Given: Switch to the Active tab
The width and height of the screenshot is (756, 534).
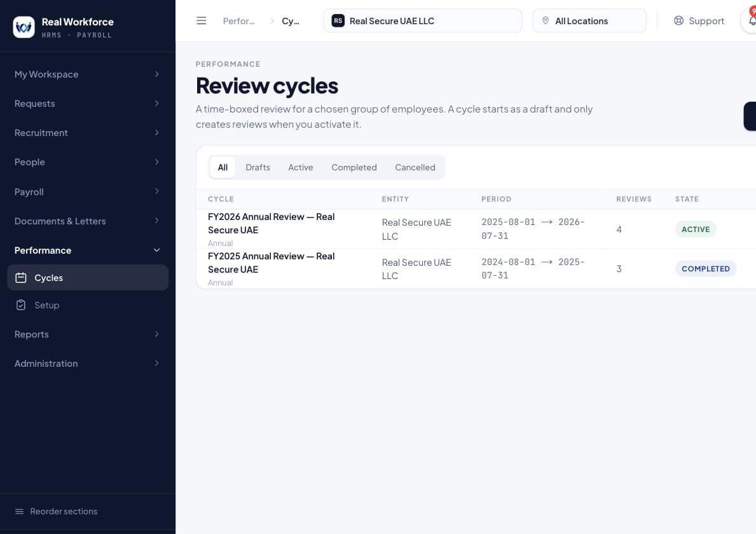Looking at the screenshot, I should pyautogui.click(x=300, y=167).
